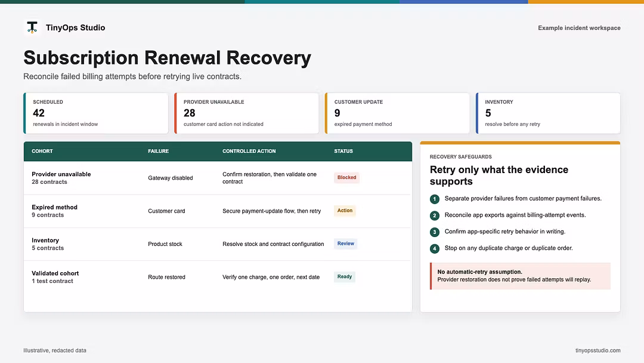Click the numbered circle 1 safeguard icon

point(435,199)
